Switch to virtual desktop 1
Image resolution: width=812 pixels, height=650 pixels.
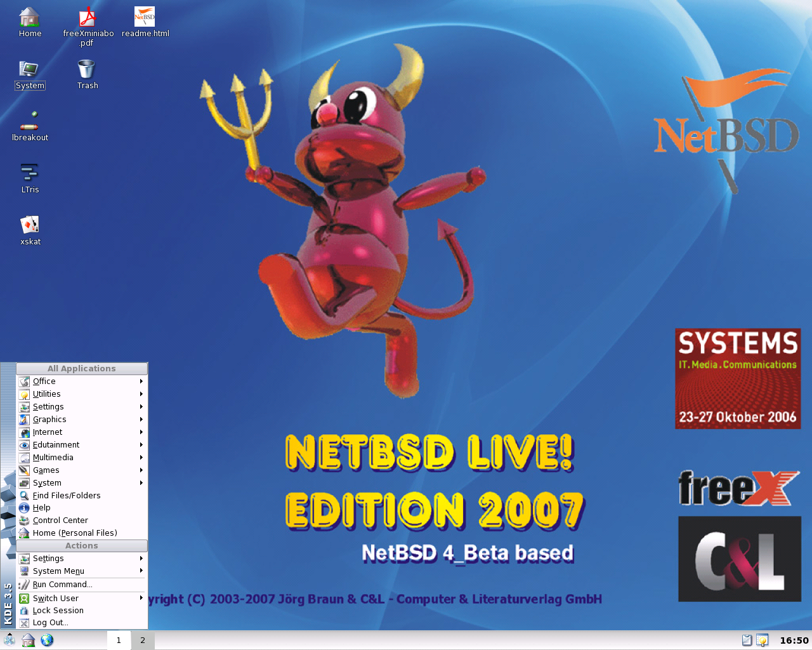click(x=119, y=640)
